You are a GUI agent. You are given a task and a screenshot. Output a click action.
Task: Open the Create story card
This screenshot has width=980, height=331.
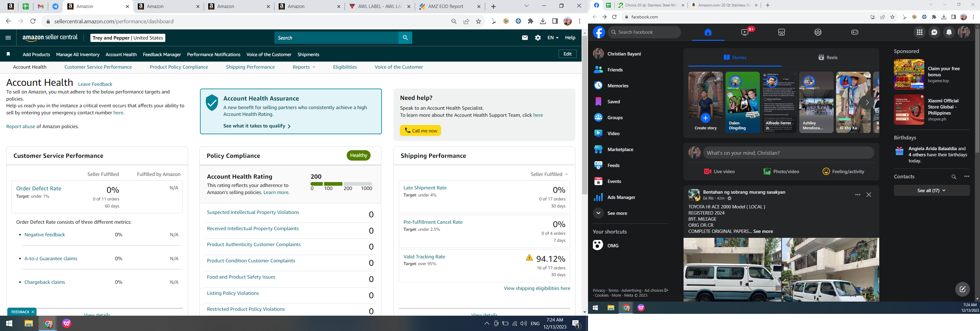705,102
